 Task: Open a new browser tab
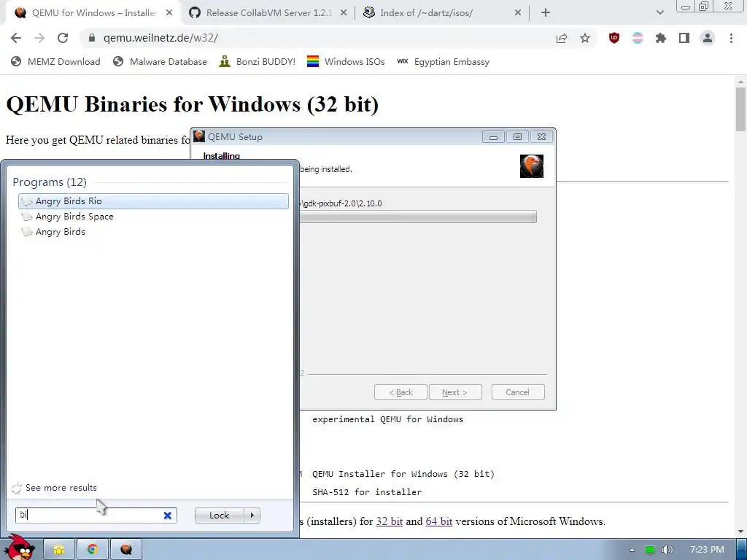click(x=546, y=13)
